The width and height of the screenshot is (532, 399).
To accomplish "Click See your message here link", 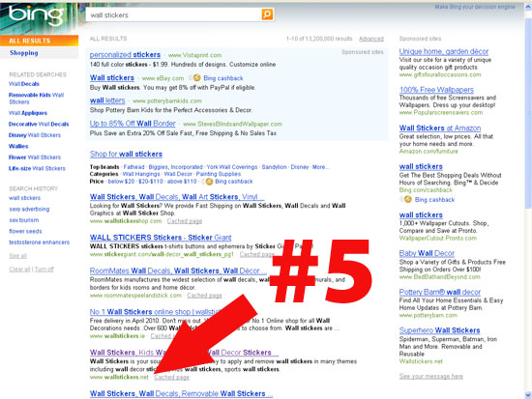I will click(x=430, y=376).
